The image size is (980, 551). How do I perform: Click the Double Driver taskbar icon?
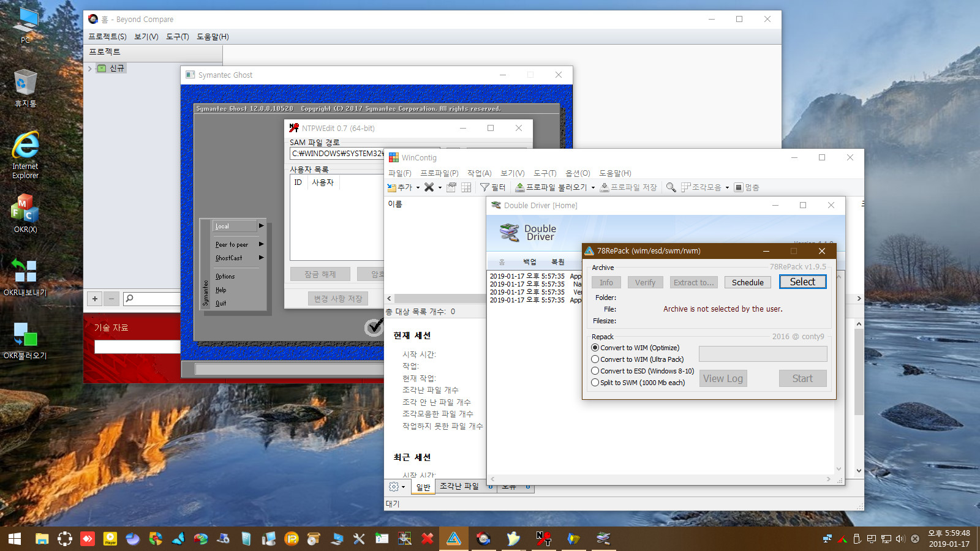pyautogui.click(x=603, y=539)
